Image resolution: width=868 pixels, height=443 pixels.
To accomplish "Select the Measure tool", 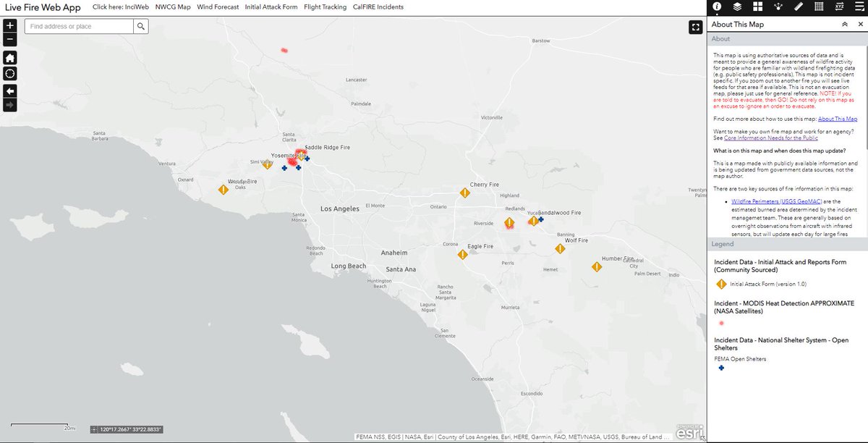I will click(x=799, y=7).
